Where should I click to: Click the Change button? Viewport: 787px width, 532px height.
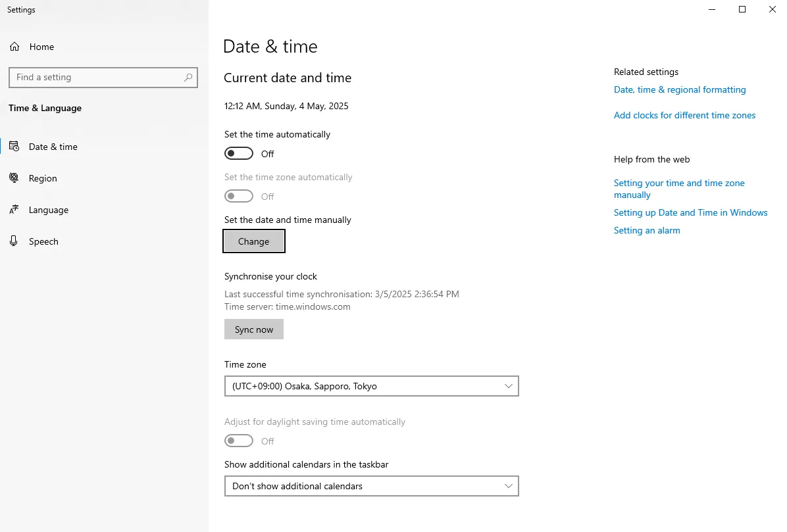(254, 241)
